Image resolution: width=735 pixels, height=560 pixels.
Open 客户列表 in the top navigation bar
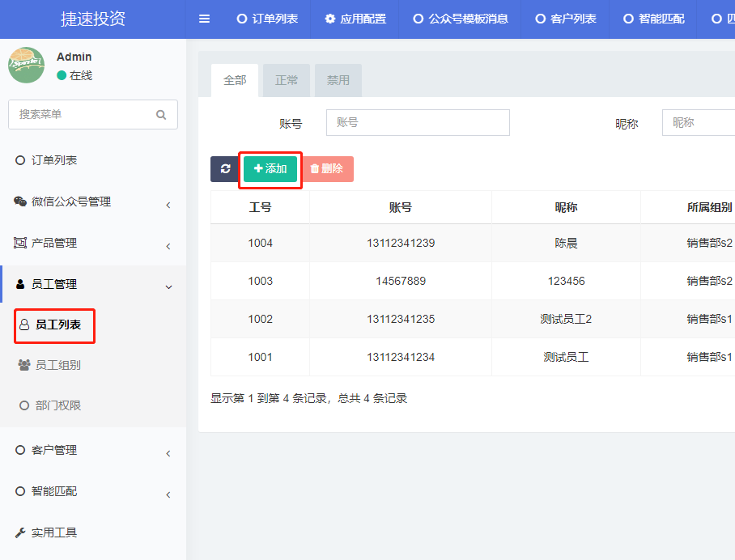pyautogui.click(x=565, y=19)
